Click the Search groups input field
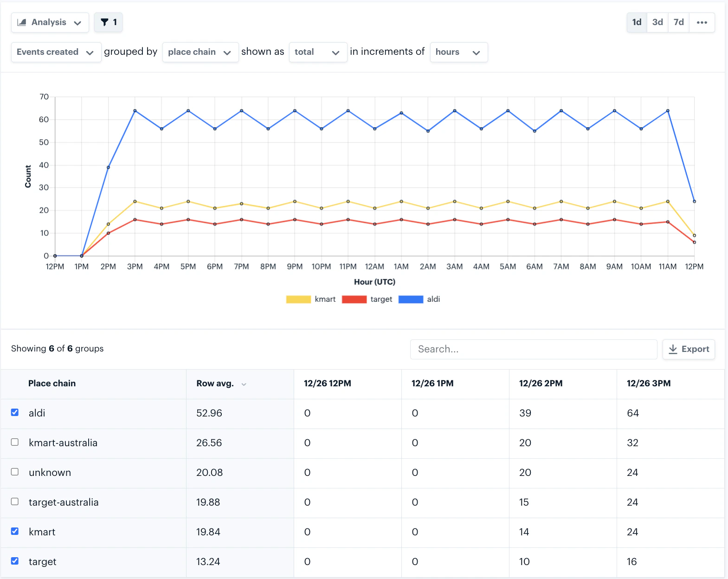 tap(533, 349)
